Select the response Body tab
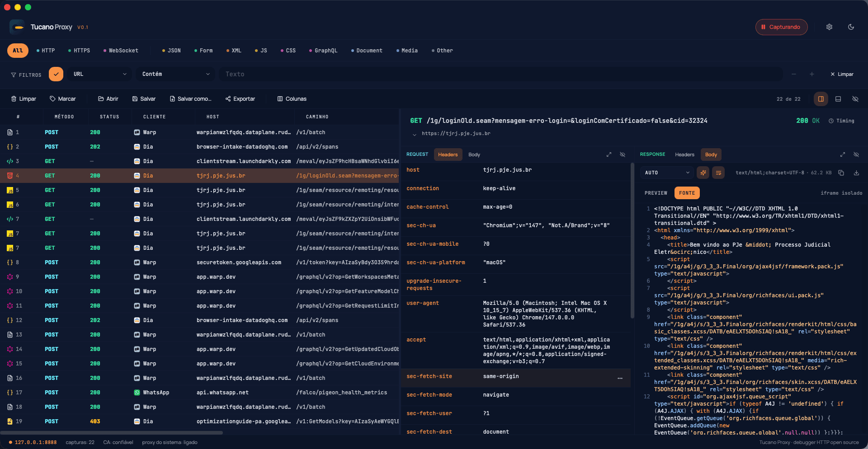This screenshot has height=449, width=868. [x=711, y=155]
